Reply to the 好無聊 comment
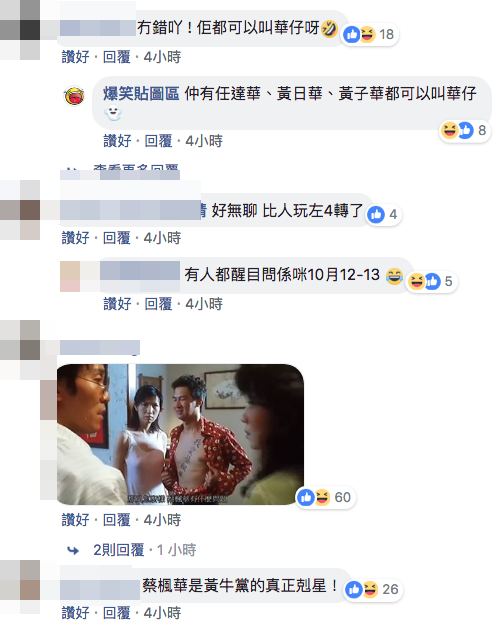The image size is (498, 627). coord(117,238)
